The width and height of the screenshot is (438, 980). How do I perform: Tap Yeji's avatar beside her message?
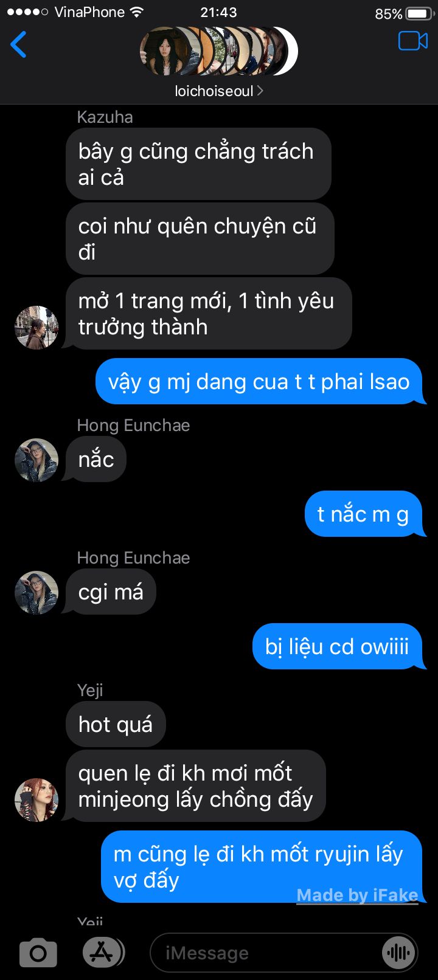(x=36, y=800)
